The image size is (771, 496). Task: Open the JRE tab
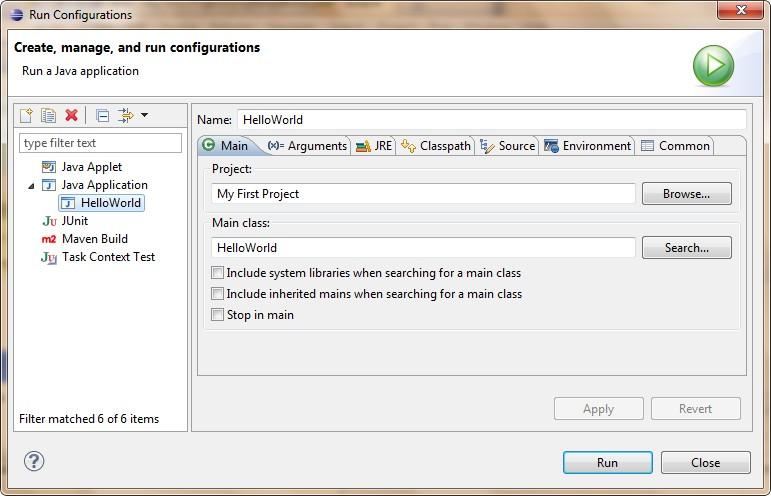374,146
